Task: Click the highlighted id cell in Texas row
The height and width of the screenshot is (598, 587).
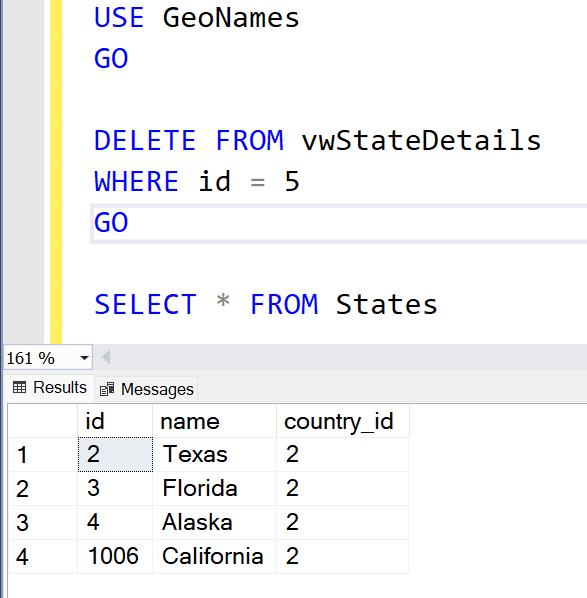Action: coord(115,455)
